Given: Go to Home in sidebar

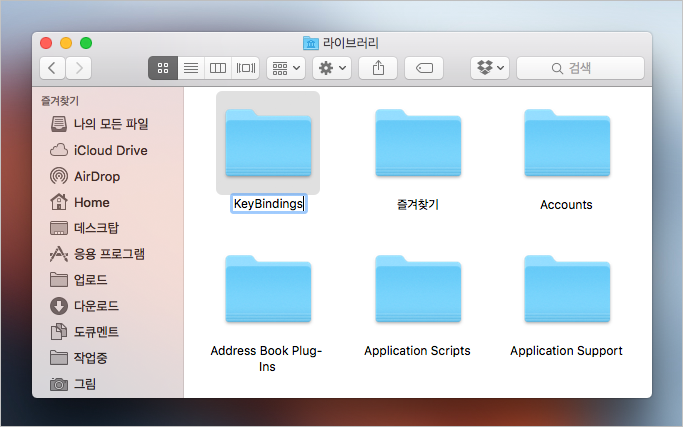Looking at the screenshot, I should (108, 202).
